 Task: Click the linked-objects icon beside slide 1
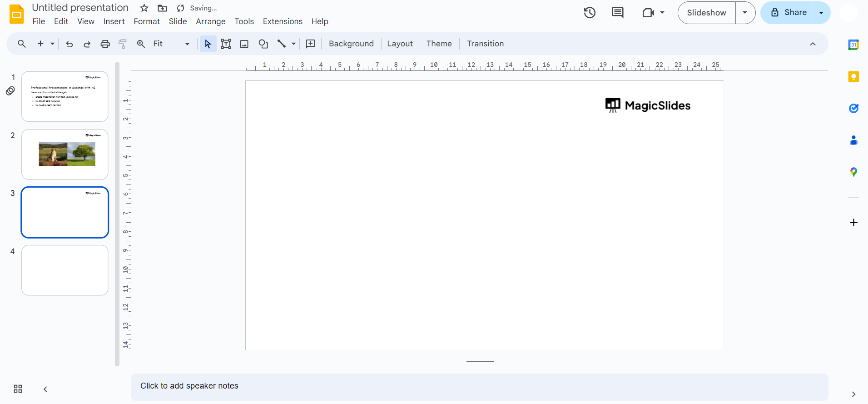(x=10, y=91)
